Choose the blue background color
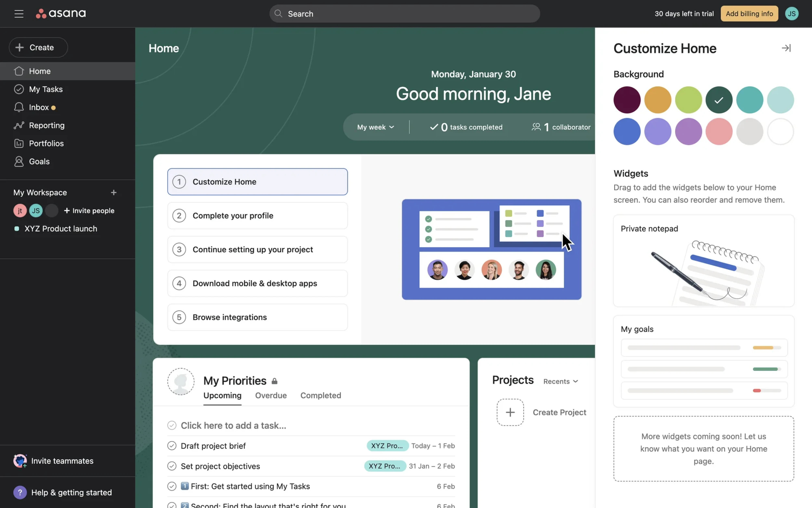Viewport: 812px width, 508px height. pyautogui.click(x=627, y=131)
